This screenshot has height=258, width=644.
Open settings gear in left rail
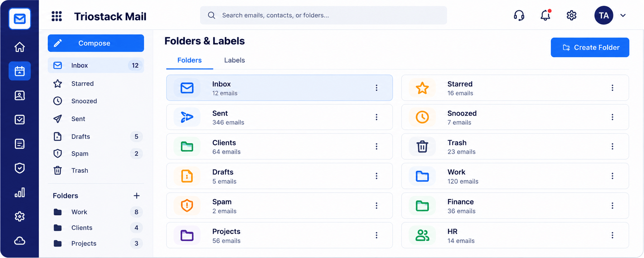tap(19, 216)
